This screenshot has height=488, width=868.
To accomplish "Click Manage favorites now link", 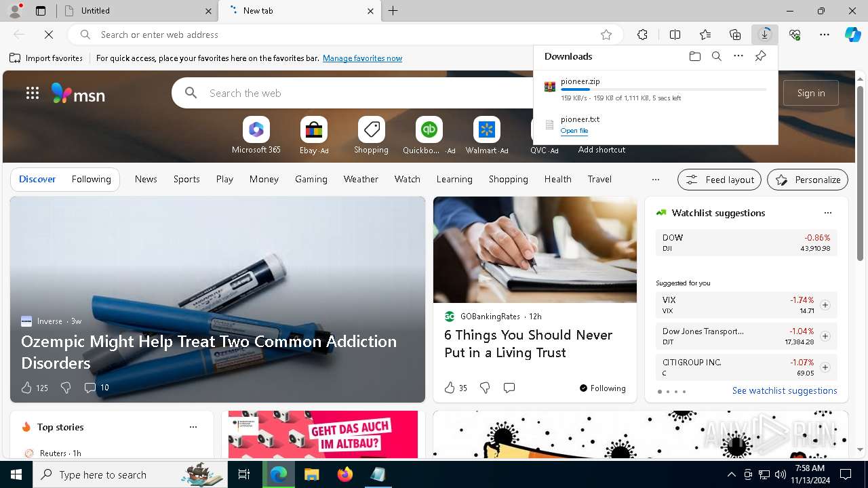I will pos(362,58).
